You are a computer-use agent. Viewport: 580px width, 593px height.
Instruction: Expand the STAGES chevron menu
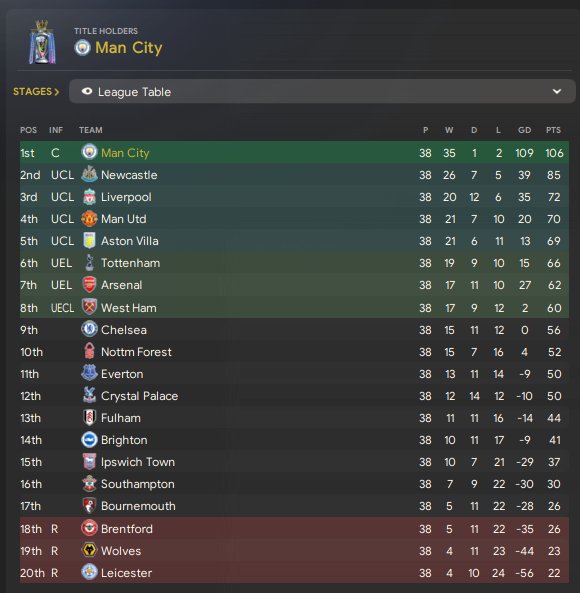pyautogui.click(x=36, y=92)
